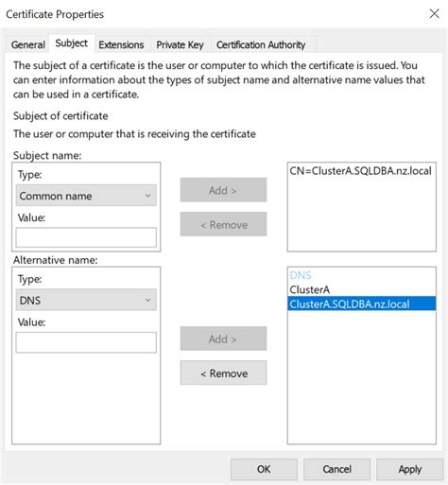Screen dimensions: 448x485
Task: Focus the Alternative name Value field
Action: coord(86,342)
